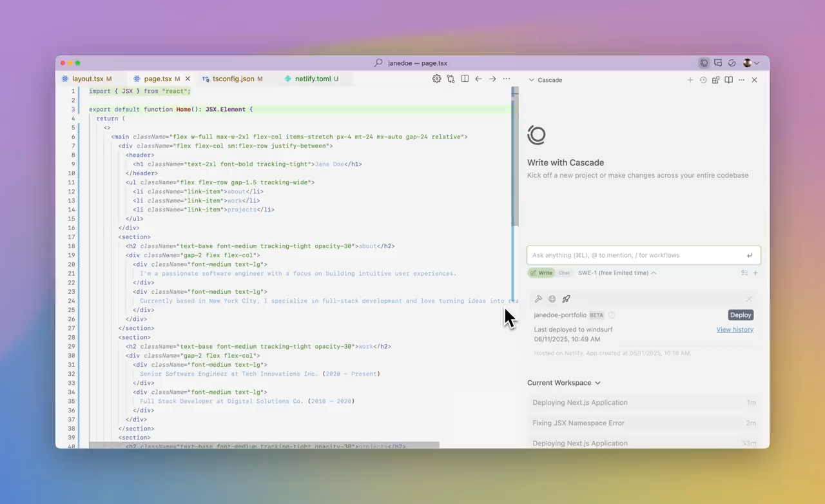This screenshot has height=504, width=825.
Task: Switch to the tsconfig.json tab
Action: click(x=233, y=79)
